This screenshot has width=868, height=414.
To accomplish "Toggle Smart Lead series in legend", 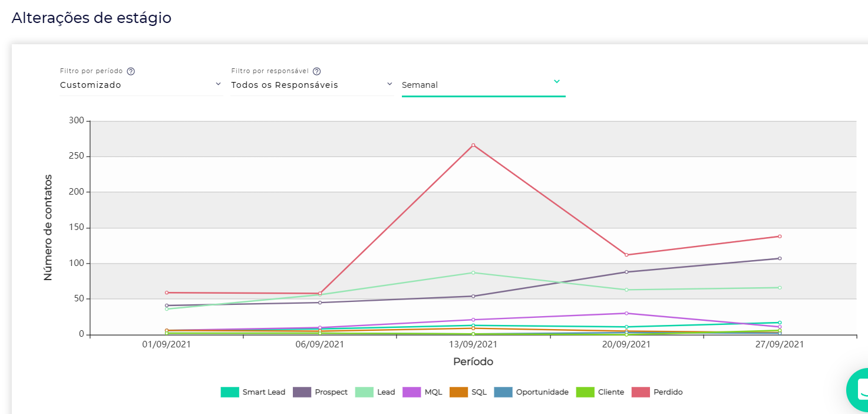I will coord(253,392).
